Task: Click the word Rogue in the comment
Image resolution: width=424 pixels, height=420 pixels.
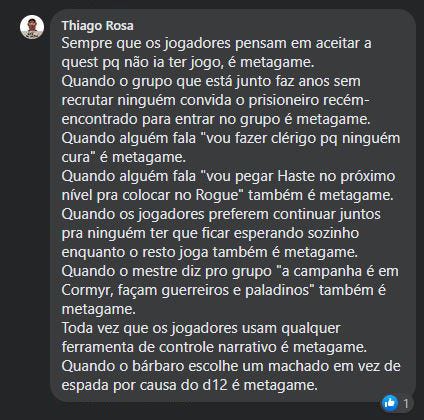Action: click(x=217, y=195)
